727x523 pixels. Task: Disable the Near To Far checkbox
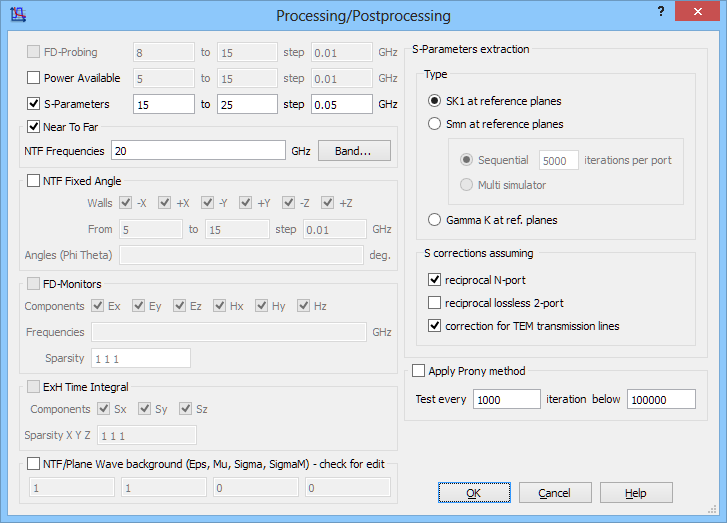pos(33,127)
